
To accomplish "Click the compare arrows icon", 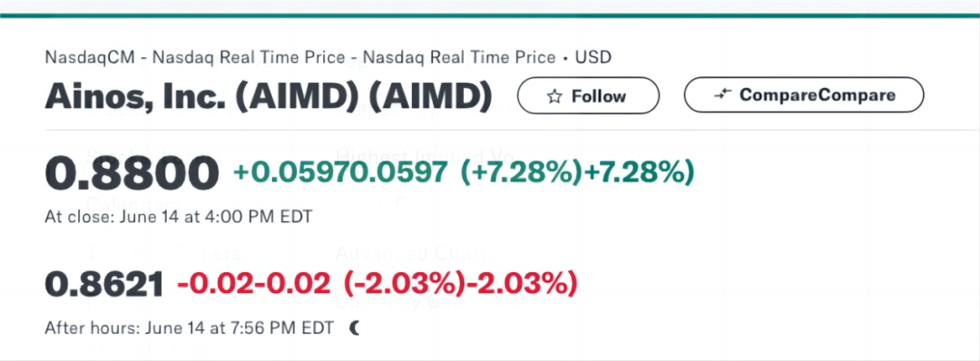I will click(722, 95).
